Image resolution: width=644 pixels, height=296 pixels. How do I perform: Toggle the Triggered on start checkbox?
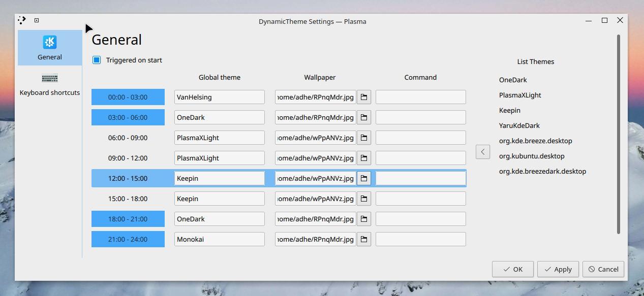click(97, 60)
